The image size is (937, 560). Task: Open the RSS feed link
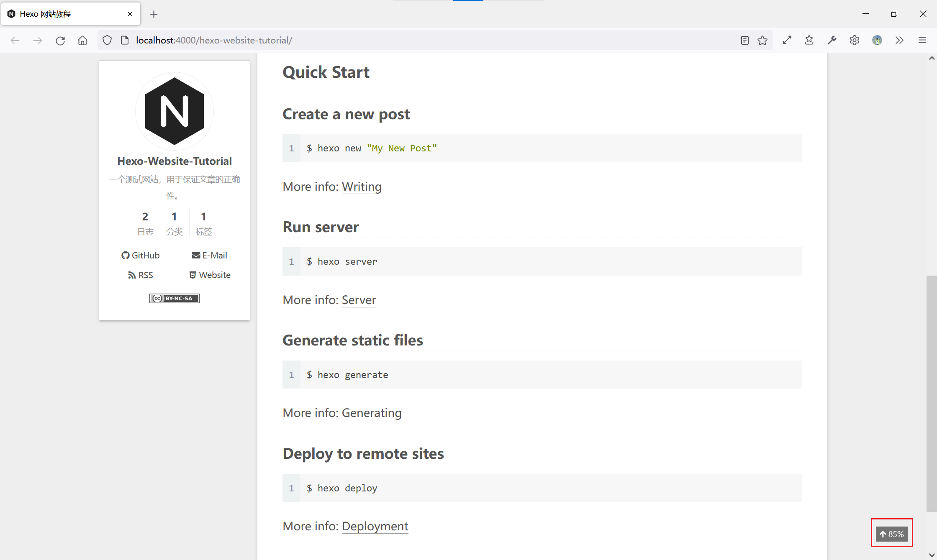tap(141, 275)
